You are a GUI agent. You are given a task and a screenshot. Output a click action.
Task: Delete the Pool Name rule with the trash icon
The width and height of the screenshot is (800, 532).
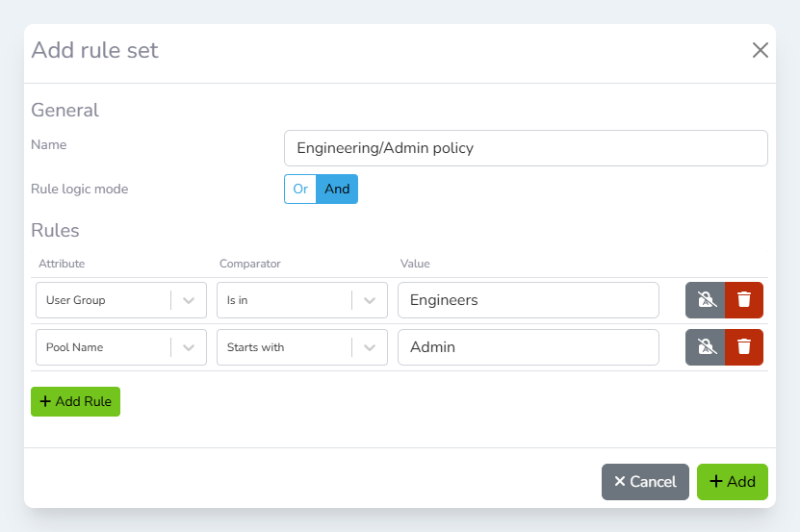coord(744,347)
